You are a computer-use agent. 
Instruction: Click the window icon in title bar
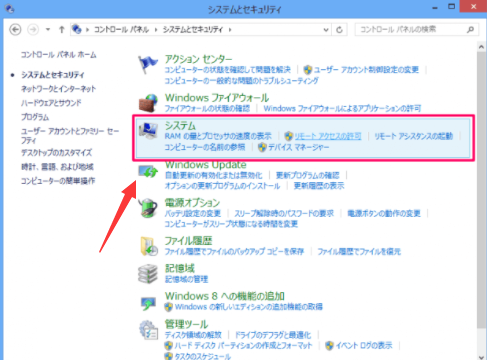click(10, 9)
